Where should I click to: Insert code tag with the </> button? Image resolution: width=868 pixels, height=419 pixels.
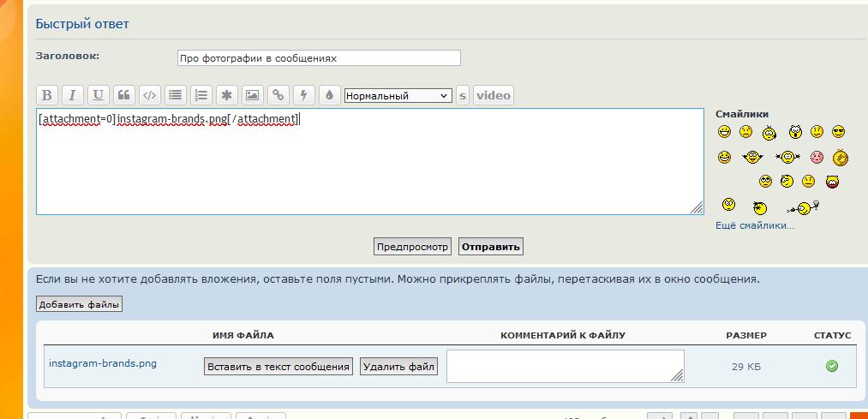[149, 95]
